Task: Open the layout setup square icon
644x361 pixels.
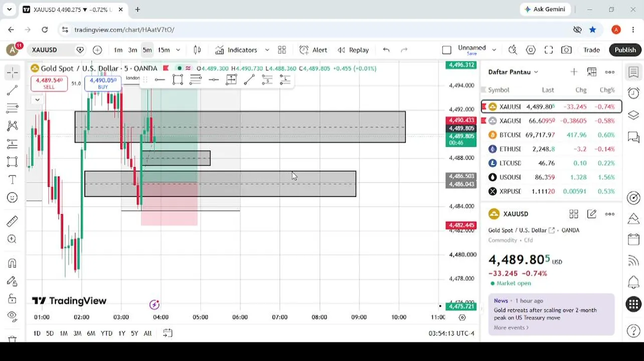Action: (x=446, y=50)
